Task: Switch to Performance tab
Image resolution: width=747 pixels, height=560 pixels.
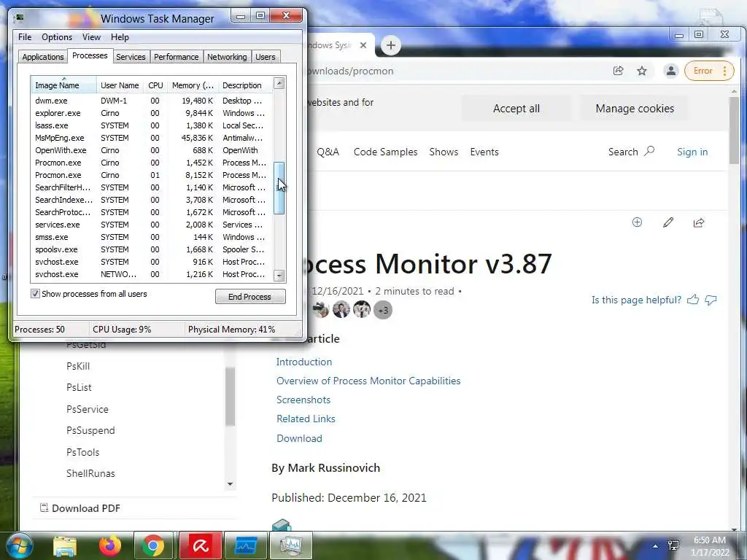Action: (176, 57)
